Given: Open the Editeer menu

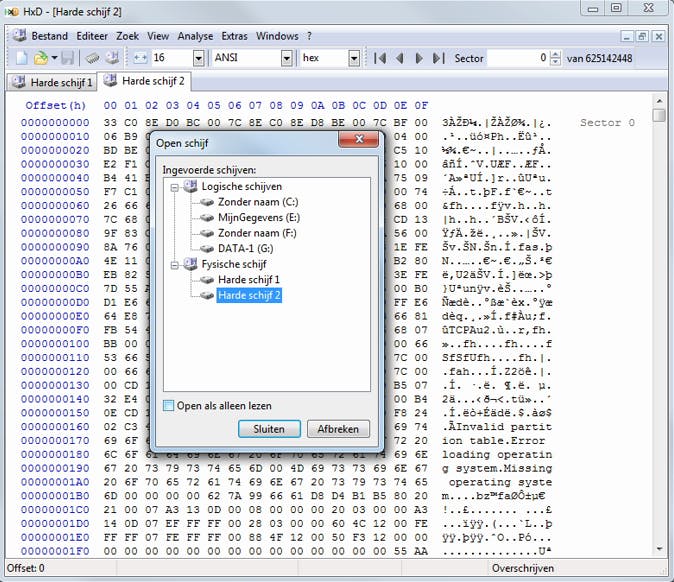Looking at the screenshot, I should point(92,36).
